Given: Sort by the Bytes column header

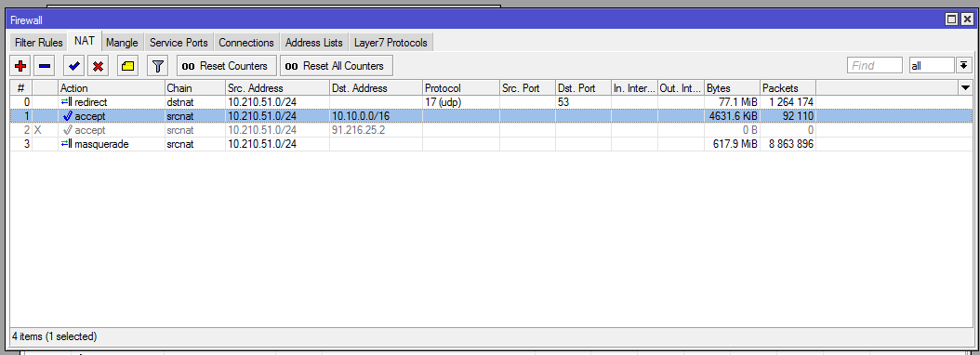Looking at the screenshot, I should click(x=732, y=88).
